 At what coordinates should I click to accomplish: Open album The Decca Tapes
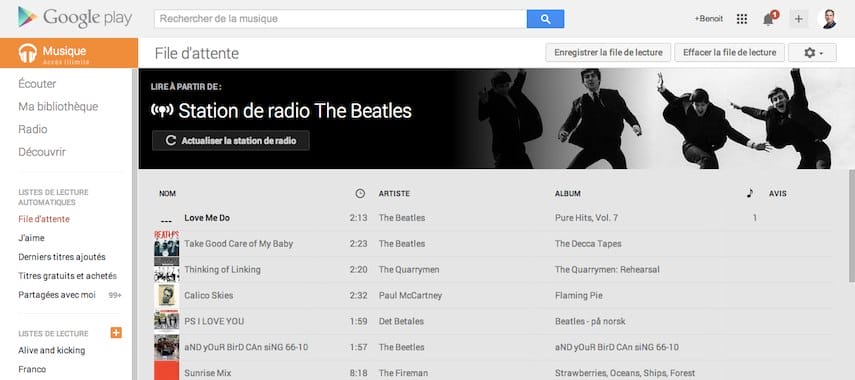pyautogui.click(x=588, y=244)
